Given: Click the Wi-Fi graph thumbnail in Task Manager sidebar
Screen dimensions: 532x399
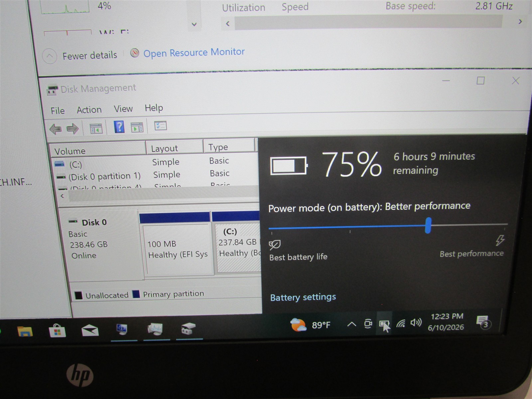Looking at the screenshot, I should pyautogui.click(x=67, y=32).
